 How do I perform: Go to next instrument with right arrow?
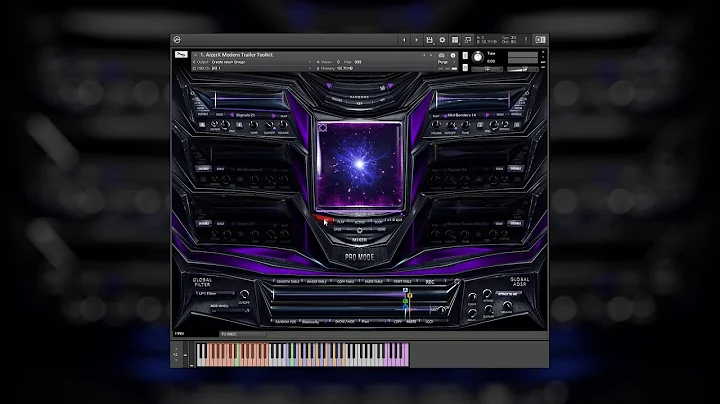[x=416, y=40]
